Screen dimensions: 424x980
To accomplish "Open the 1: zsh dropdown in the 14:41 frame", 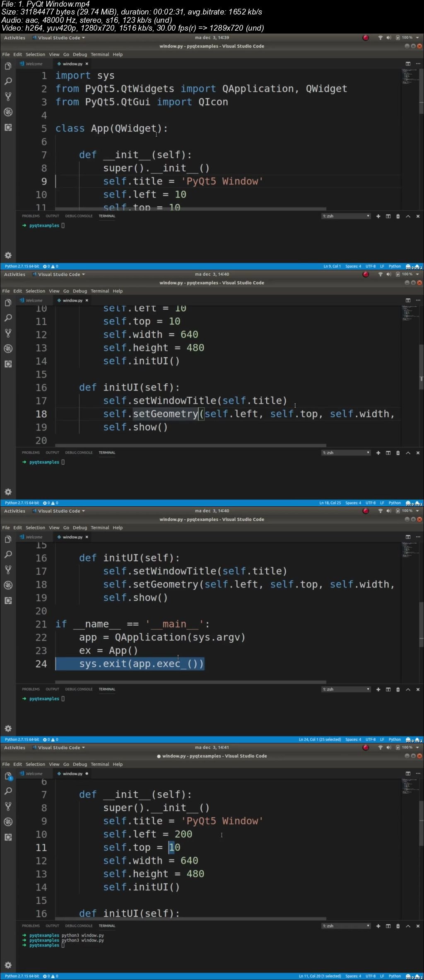I will (x=346, y=926).
